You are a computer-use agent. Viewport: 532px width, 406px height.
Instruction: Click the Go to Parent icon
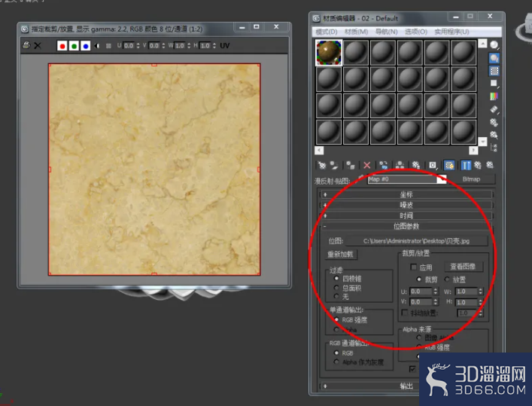(x=478, y=166)
